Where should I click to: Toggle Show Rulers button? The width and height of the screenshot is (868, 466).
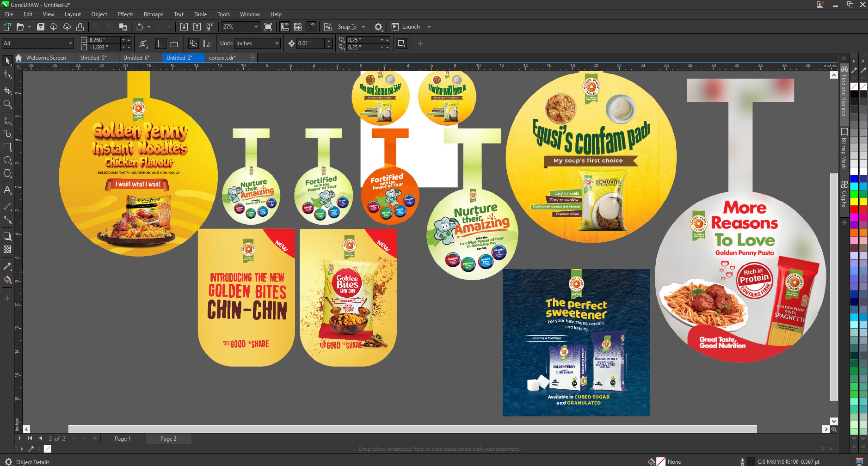(285, 27)
